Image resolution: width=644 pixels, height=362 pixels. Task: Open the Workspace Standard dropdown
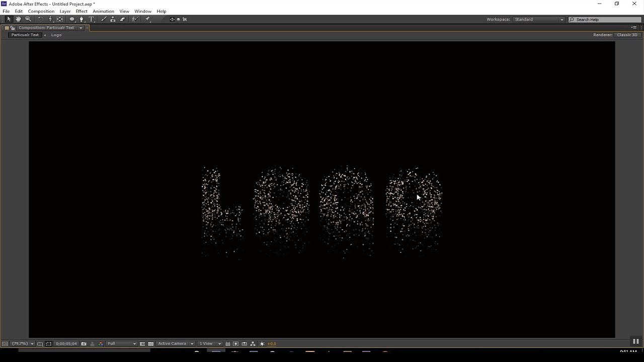pos(539,19)
